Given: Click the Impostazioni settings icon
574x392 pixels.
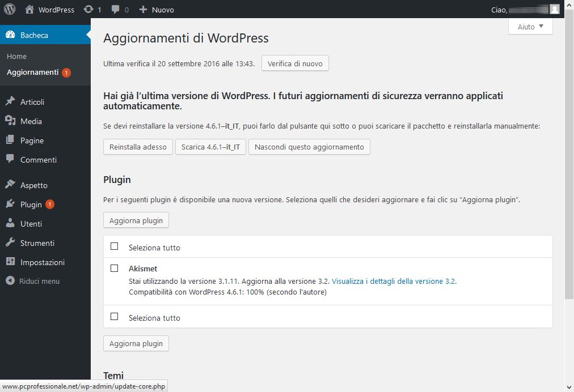Looking at the screenshot, I should tap(10, 262).
